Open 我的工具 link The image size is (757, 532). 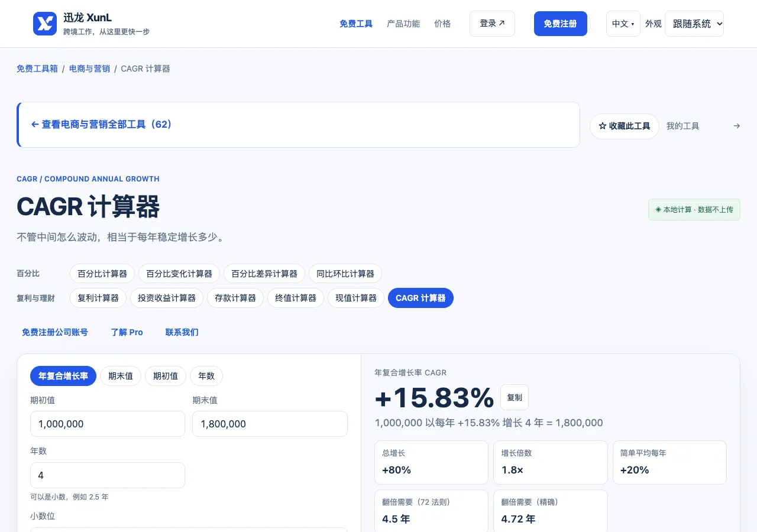coord(682,126)
